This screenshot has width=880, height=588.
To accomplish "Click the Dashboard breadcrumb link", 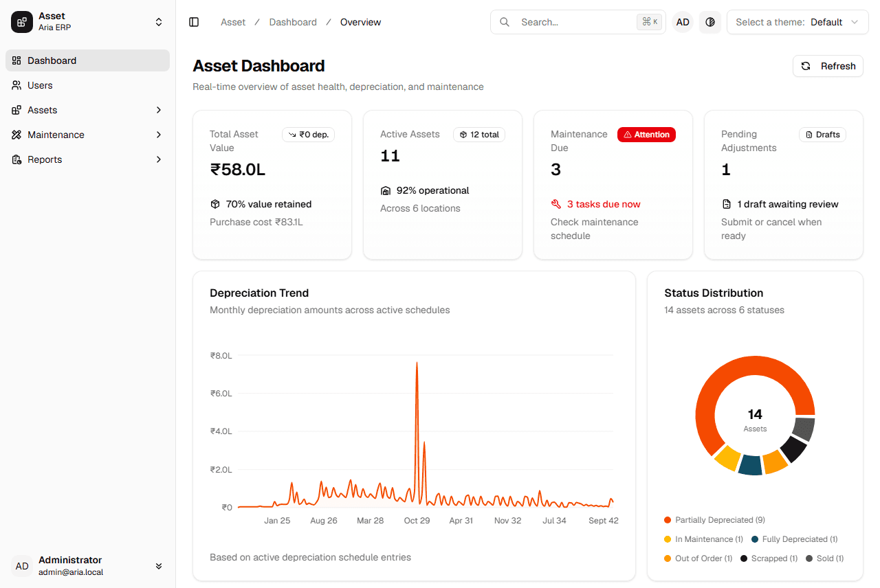I will (x=293, y=22).
